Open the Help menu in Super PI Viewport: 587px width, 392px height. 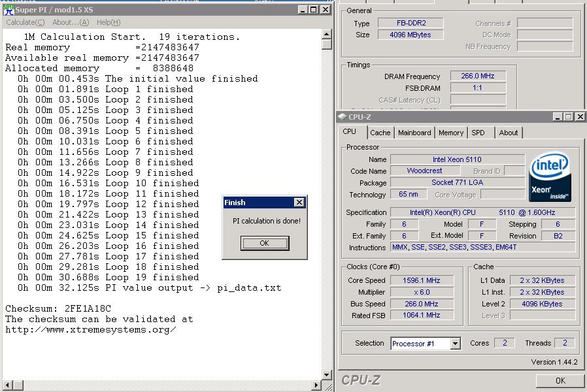coord(109,22)
